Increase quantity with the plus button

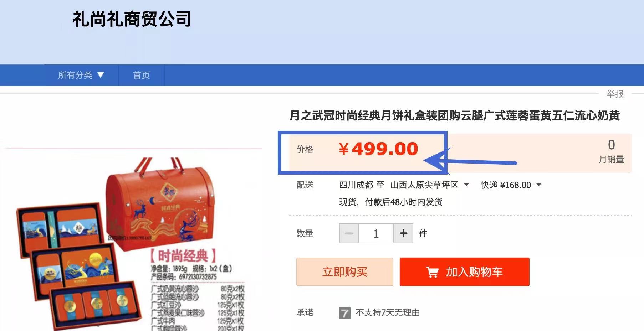403,233
